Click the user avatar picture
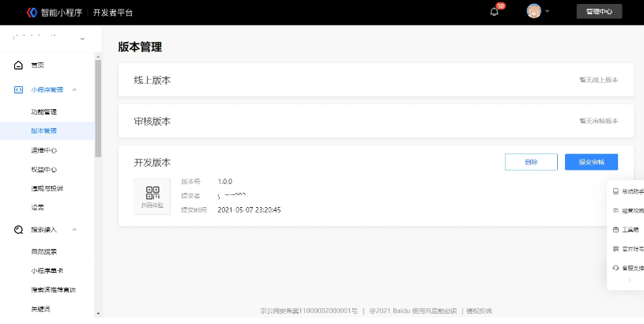644x324 pixels. [533, 11]
